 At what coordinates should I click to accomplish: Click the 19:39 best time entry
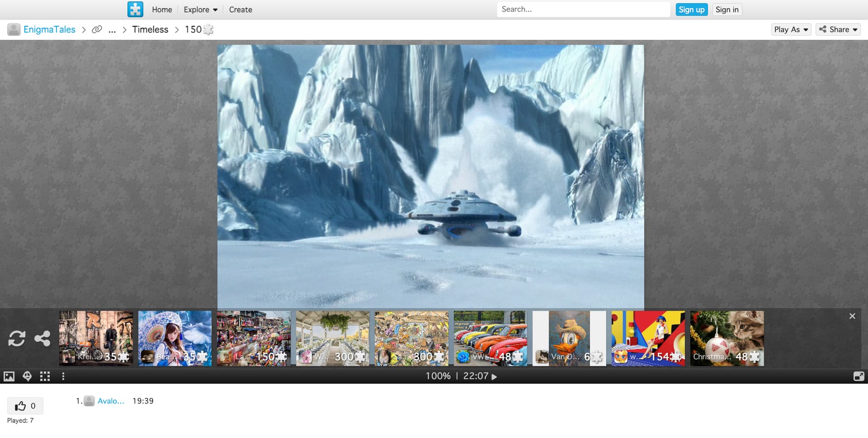[143, 401]
